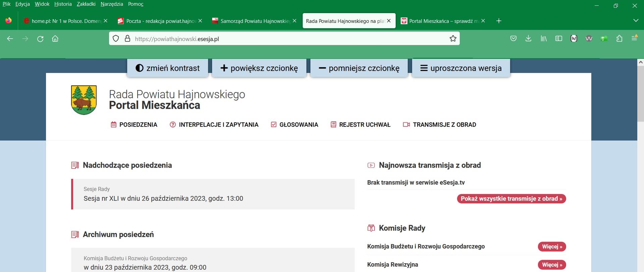Decrease font with pomniejsz czcionkę

(359, 68)
